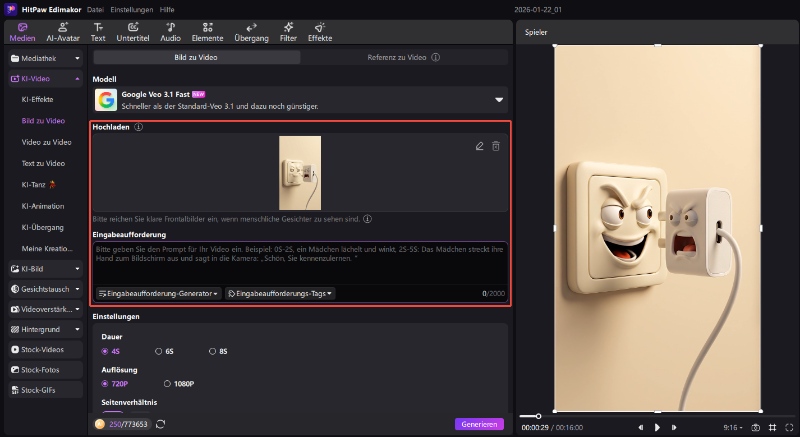
Task: Open the Hilfe menu
Action: click(x=167, y=10)
